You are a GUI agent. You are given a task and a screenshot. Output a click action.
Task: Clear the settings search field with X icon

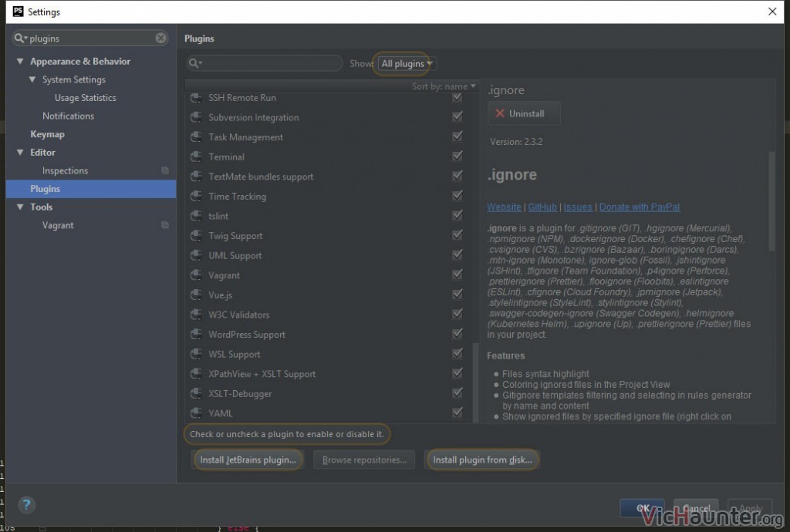click(160, 39)
